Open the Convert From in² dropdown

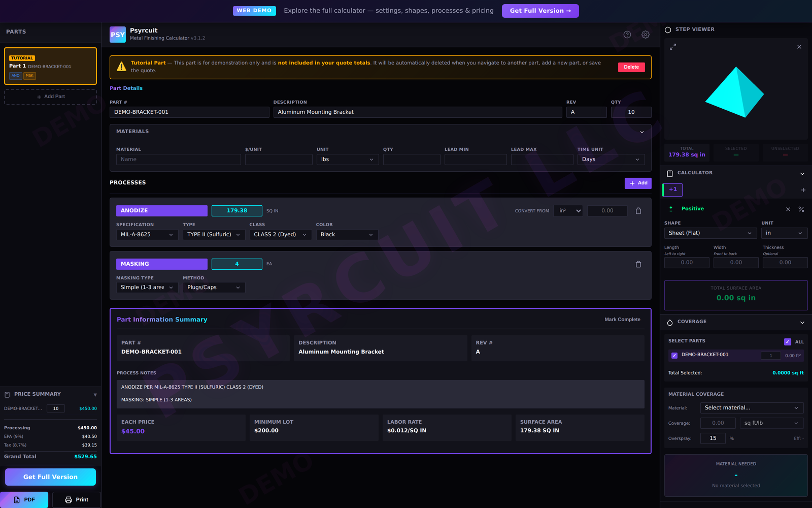[x=568, y=211]
